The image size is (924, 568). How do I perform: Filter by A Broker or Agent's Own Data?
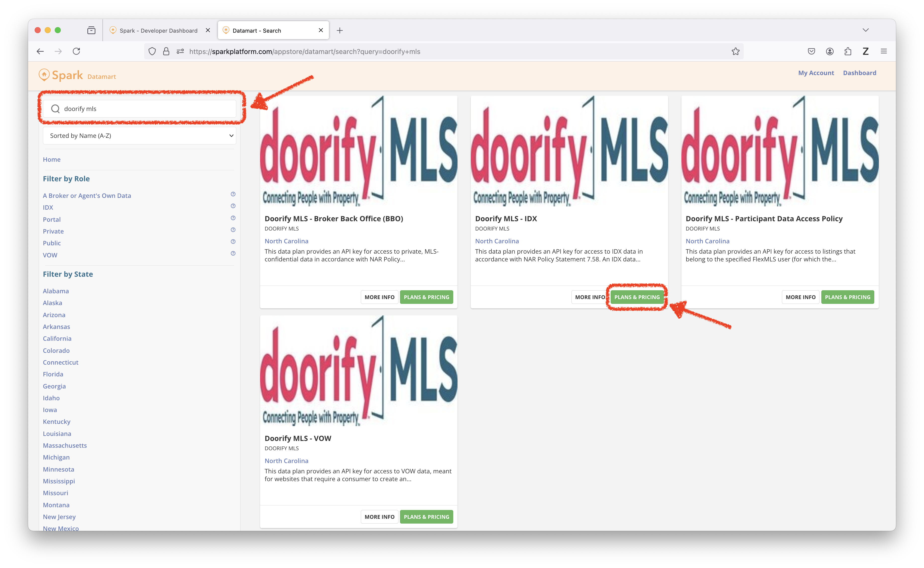pyautogui.click(x=87, y=196)
